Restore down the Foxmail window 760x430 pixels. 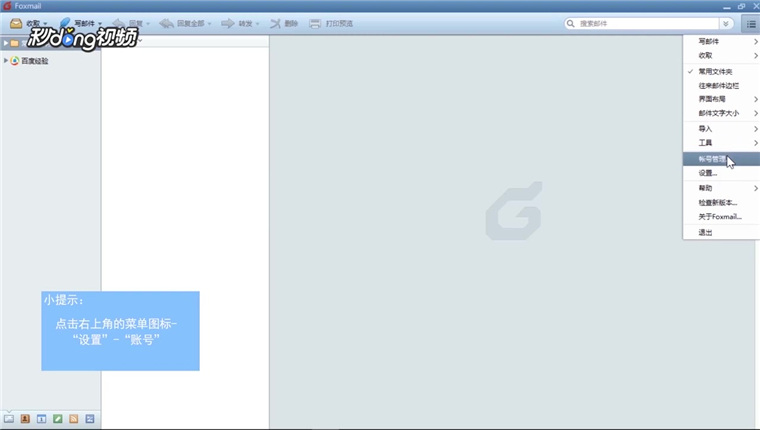click(741, 6)
